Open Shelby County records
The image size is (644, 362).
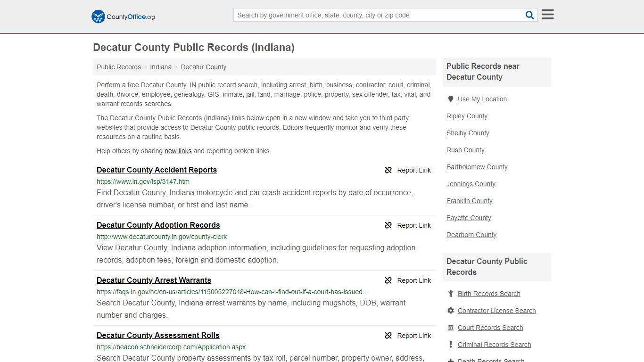click(468, 133)
